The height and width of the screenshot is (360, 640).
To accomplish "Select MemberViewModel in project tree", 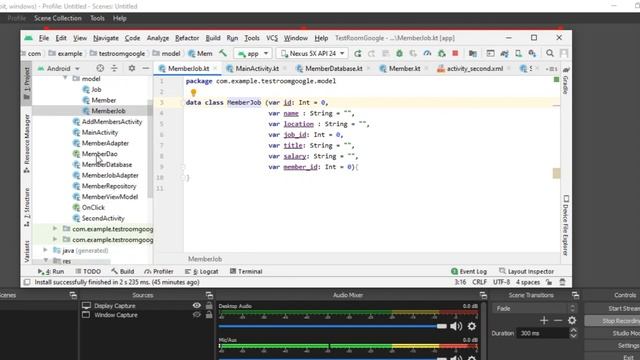I will click(110, 197).
